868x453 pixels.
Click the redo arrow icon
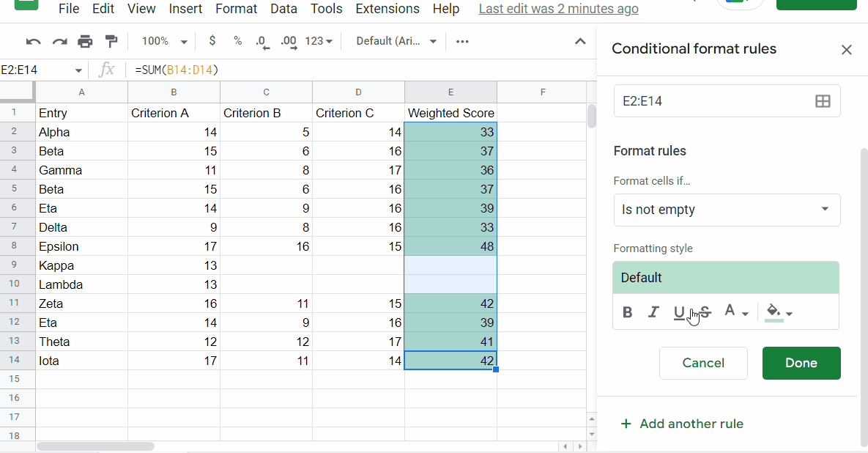click(59, 42)
